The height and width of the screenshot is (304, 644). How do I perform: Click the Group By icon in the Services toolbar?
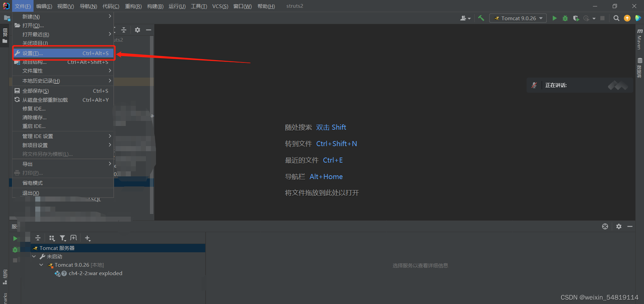52,238
